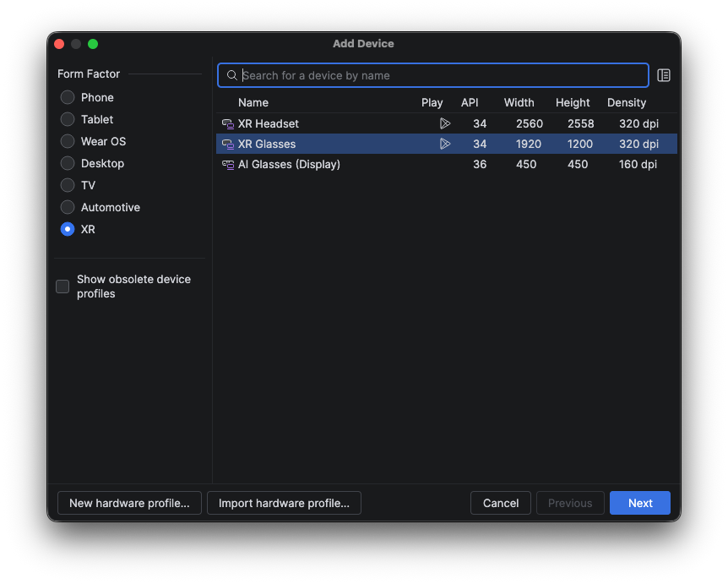Sort by the Density column header
Image resolution: width=728 pixels, height=584 pixels.
627,102
